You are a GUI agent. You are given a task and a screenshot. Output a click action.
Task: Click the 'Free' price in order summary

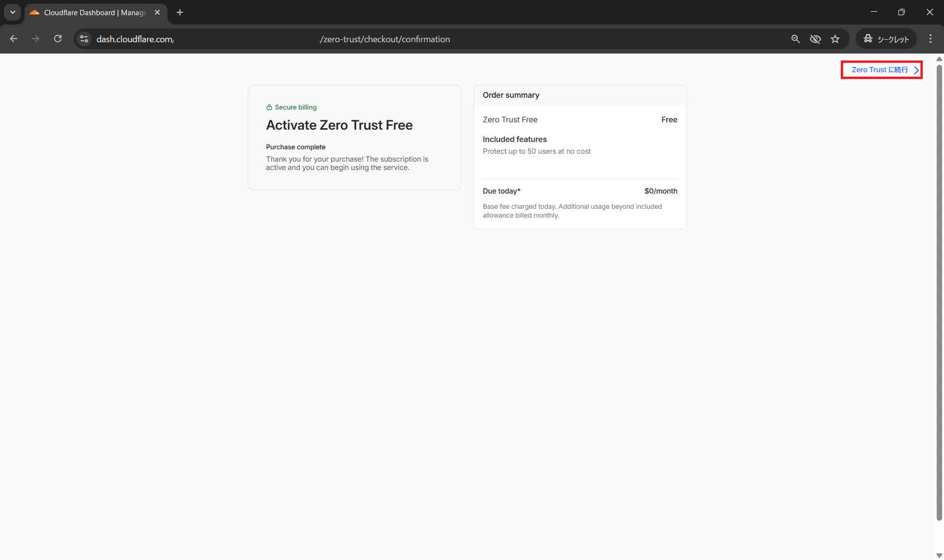669,119
